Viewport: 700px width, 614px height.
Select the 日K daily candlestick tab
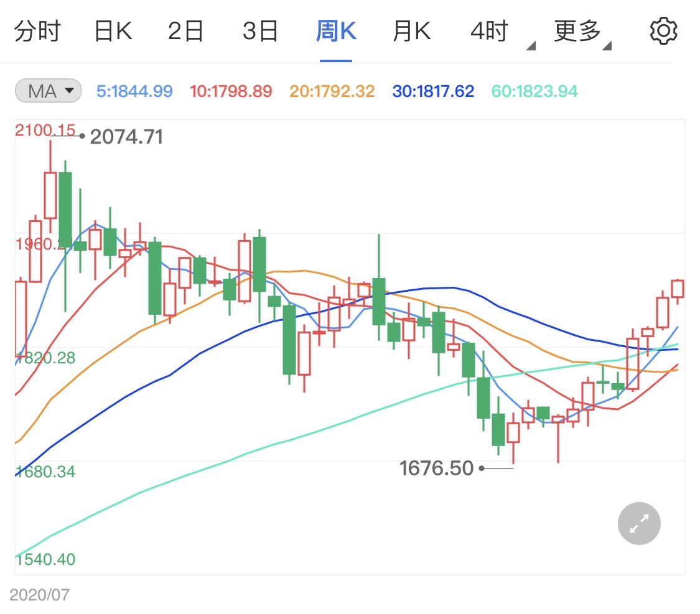(x=113, y=31)
